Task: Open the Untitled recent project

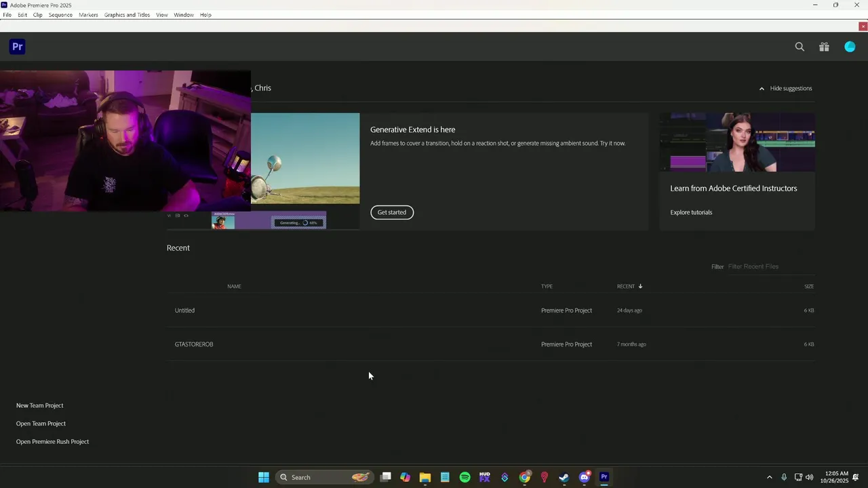Action: 490,310
